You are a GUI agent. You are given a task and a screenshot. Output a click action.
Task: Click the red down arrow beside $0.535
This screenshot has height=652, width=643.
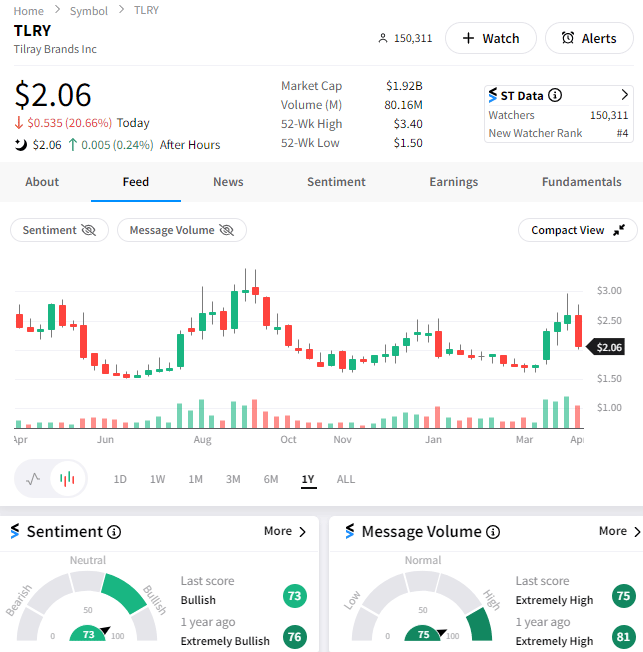pos(18,123)
